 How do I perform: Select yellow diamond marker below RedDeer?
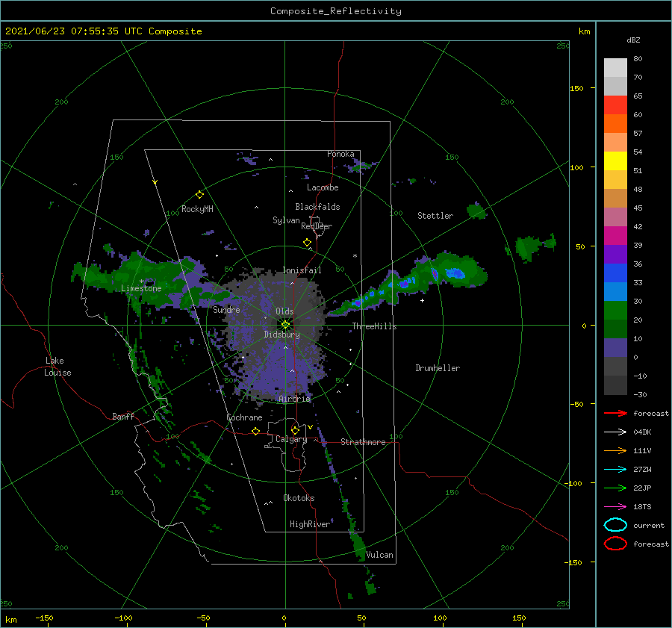(308, 243)
